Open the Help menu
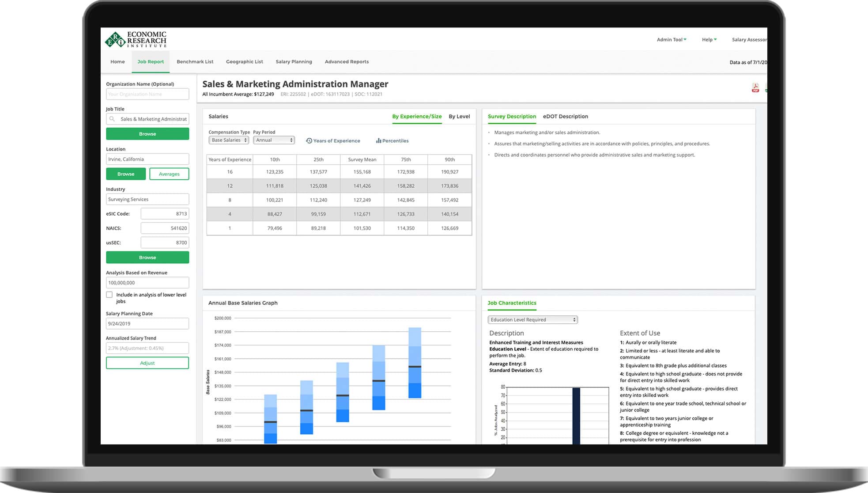The width and height of the screenshot is (868, 493). pos(709,39)
